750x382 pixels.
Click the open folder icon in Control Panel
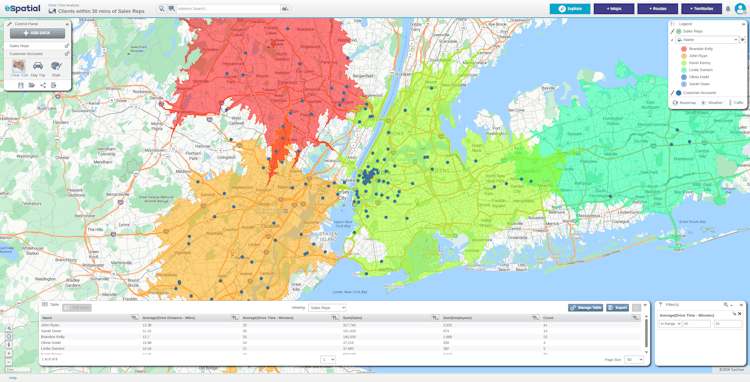coord(32,85)
